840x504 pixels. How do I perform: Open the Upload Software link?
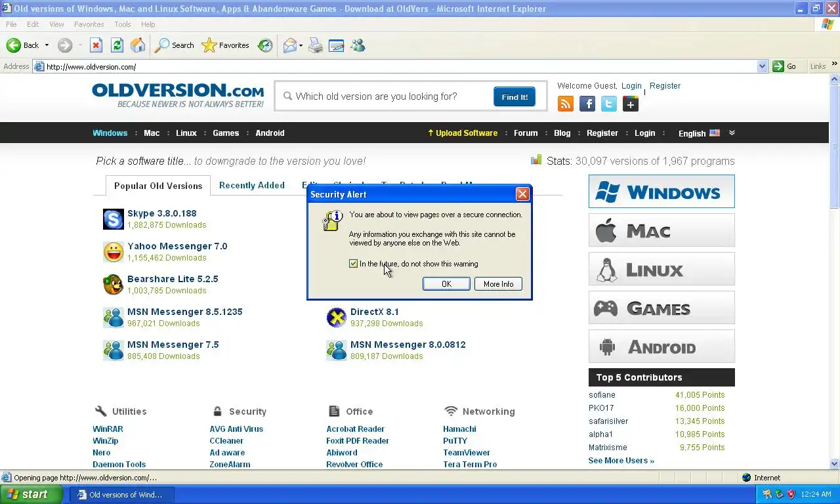click(x=463, y=133)
